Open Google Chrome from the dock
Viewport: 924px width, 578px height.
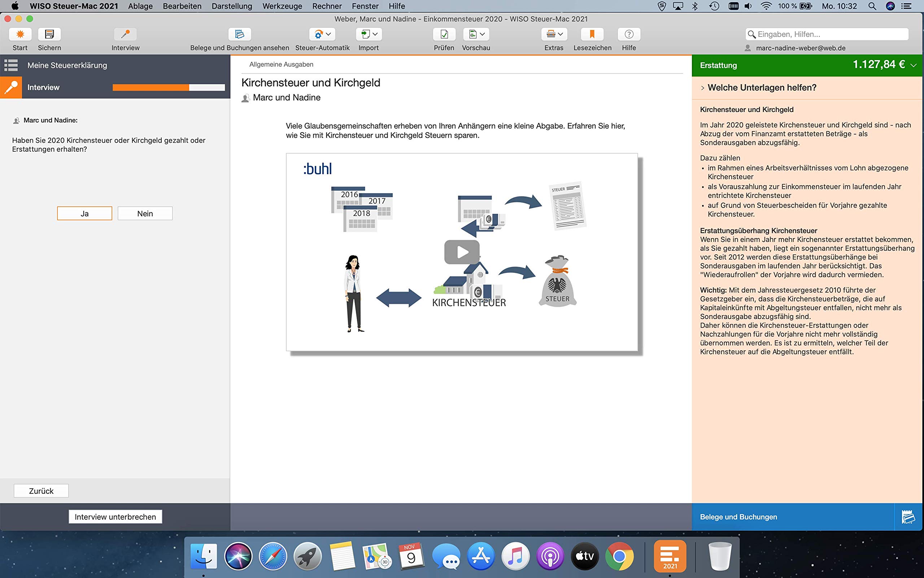(x=619, y=556)
